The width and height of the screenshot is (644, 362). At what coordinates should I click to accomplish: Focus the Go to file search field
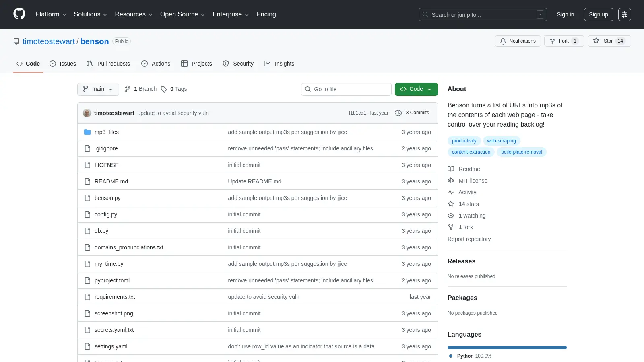[346, 89]
